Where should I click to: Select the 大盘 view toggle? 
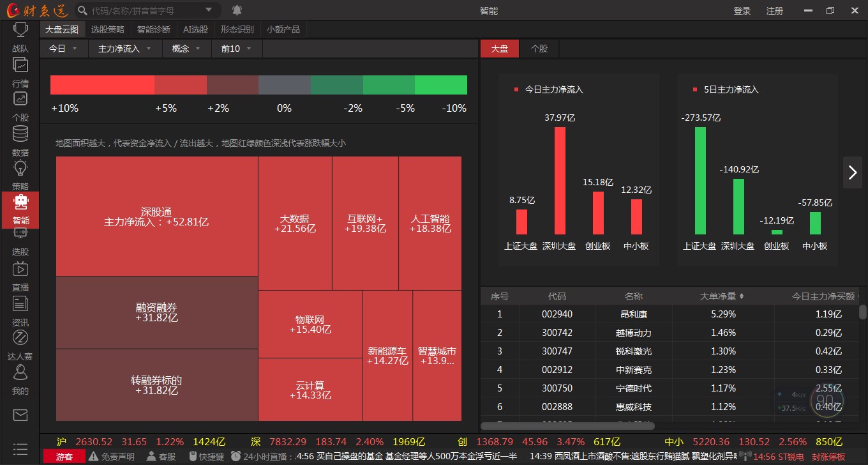click(499, 49)
